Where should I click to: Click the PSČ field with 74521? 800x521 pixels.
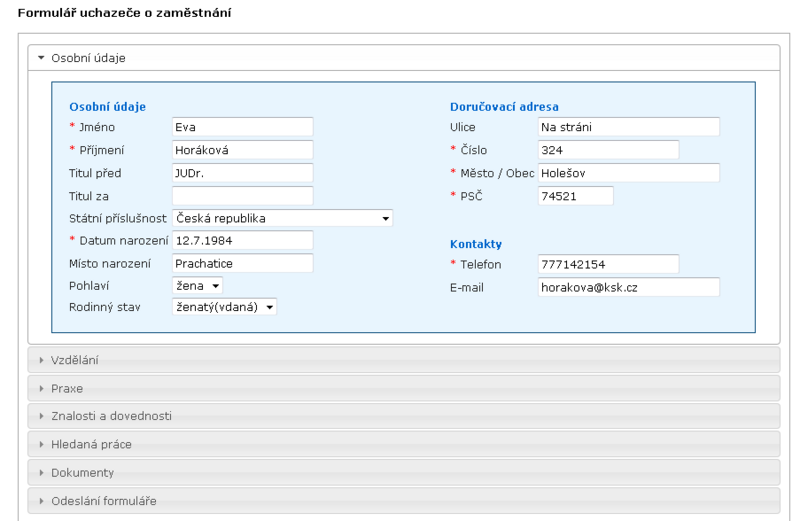point(576,196)
